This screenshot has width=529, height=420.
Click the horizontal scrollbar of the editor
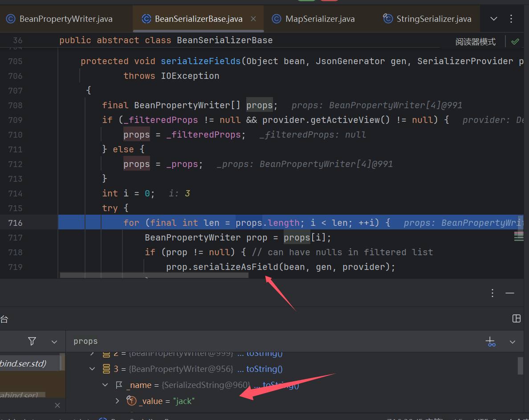point(154,275)
